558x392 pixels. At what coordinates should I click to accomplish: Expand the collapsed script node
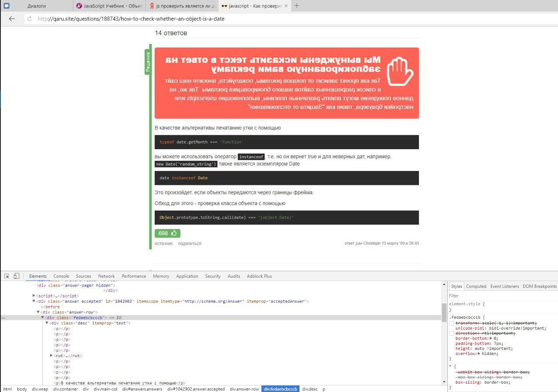[34, 296]
